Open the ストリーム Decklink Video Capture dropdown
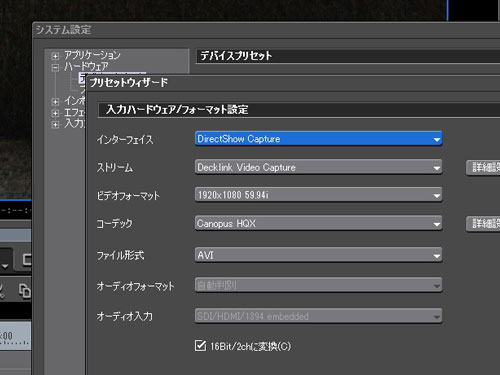Image resolution: width=500 pixels, height=375 pixels. [318, 167]
